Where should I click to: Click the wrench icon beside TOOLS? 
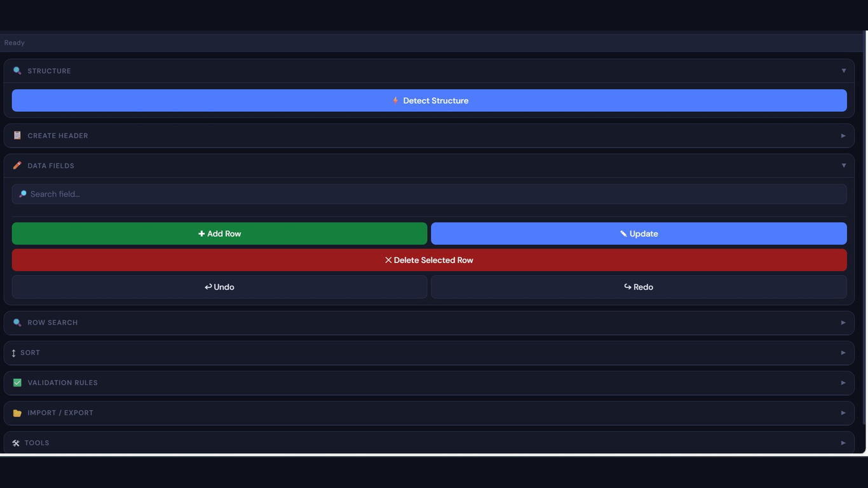(x=17, y=443)
